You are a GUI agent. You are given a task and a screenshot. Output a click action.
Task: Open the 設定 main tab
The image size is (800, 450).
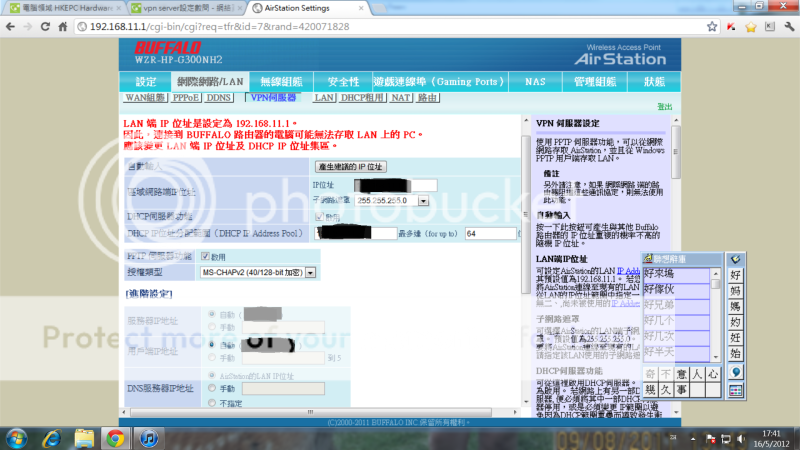pyautogui.click(x=146, y=82)
